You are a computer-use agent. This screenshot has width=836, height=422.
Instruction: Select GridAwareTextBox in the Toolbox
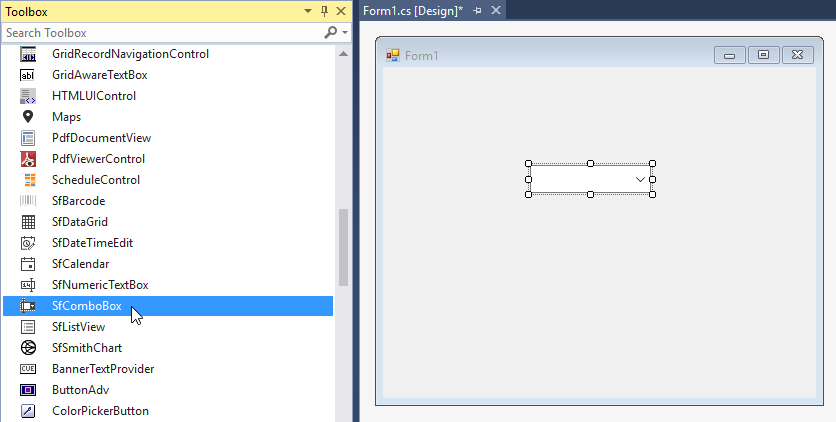(100, 75)
